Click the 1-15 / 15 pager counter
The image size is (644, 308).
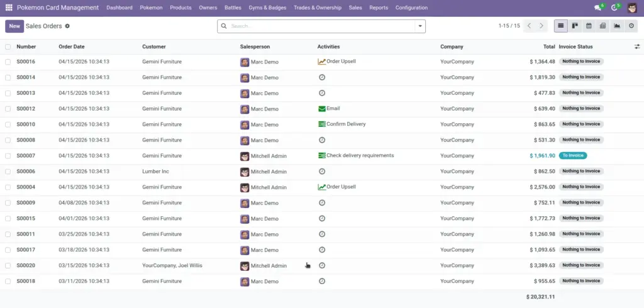509,26
